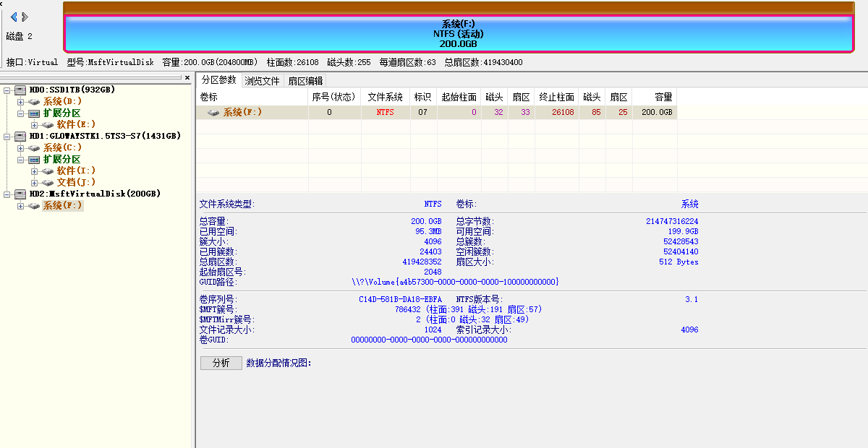Go to previous disk with back arrow
The height and width of the screenshot is (448, 868).
[13, 17]
